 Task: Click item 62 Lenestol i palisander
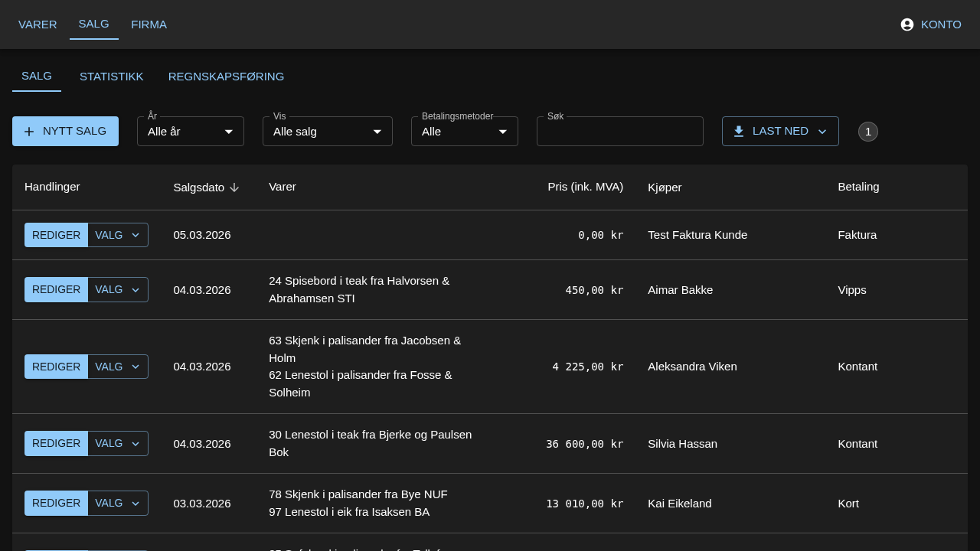point(361,384)
